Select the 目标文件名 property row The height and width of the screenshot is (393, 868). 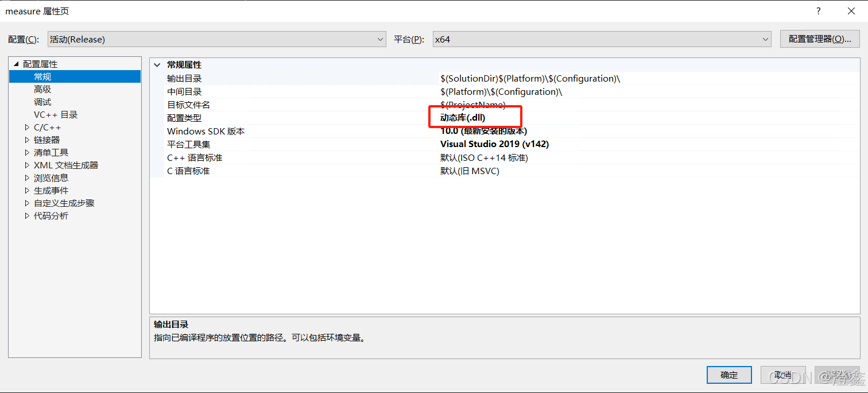point(505,105)
